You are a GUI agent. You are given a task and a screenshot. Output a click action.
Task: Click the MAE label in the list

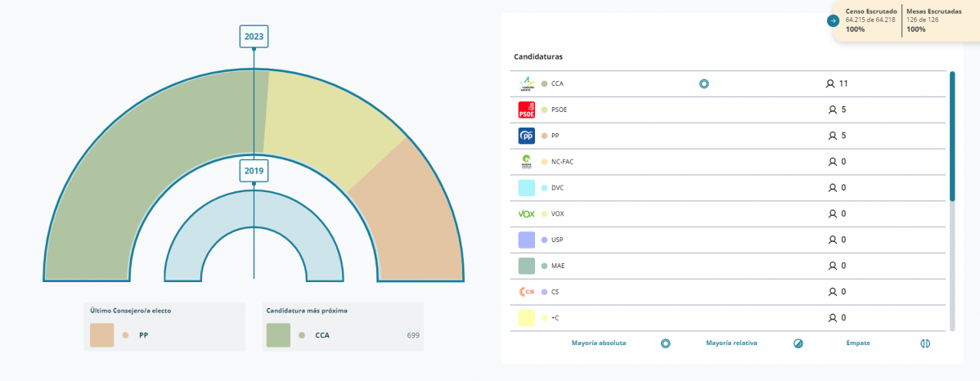[x=558, y=266]
